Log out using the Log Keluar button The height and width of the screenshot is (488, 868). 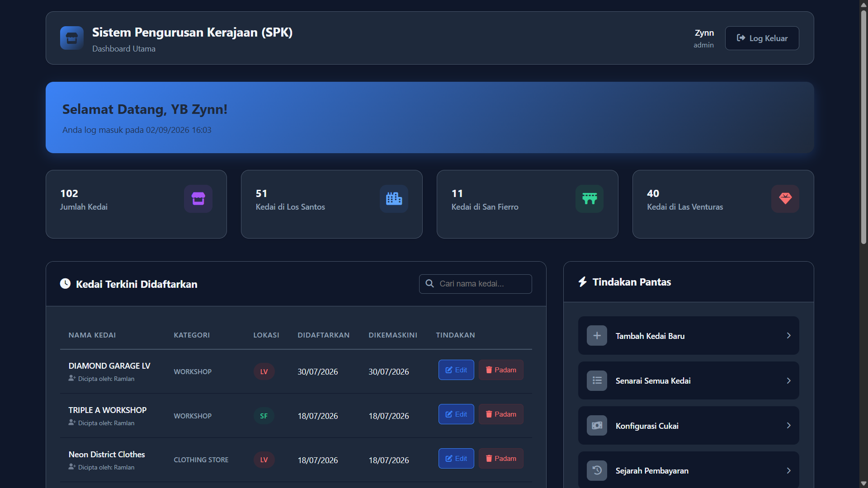pyautogui.click(x=762, y=38)
